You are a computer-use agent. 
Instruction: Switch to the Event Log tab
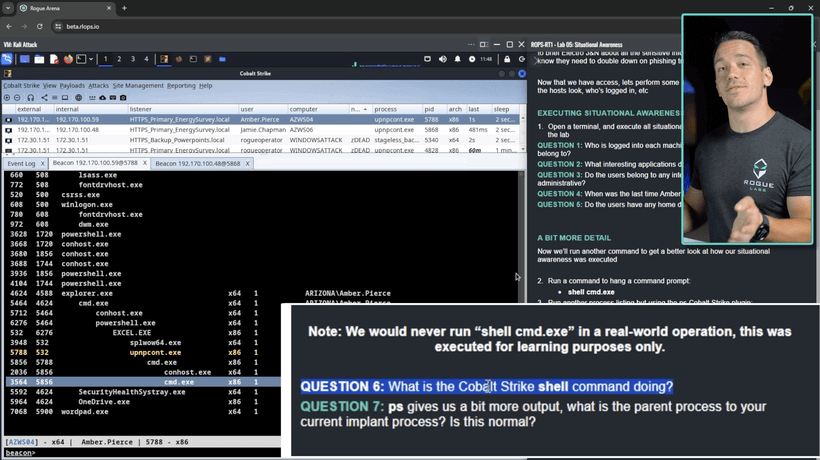[x=21, y=163]
